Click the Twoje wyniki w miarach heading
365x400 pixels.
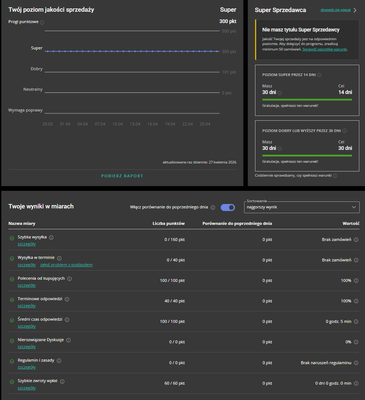[x=41, y=206]
